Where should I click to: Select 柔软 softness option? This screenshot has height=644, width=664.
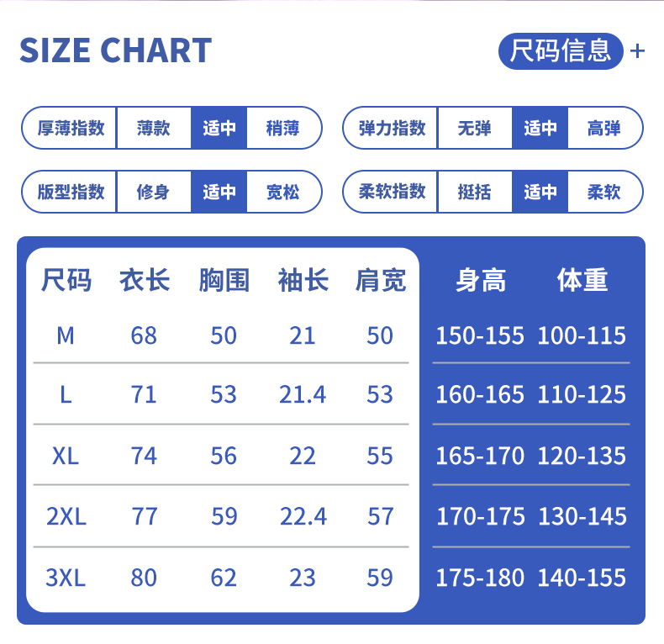click(x=603, y=192)
